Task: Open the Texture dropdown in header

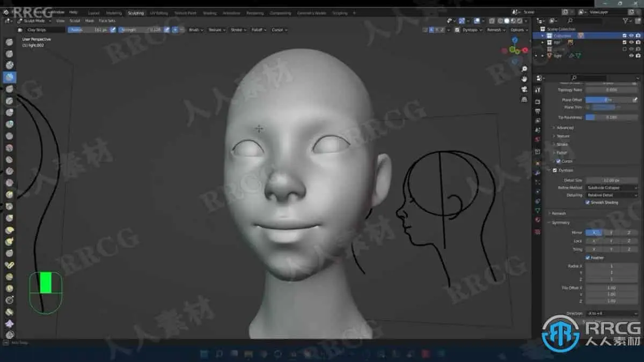Action: (216, 30)
